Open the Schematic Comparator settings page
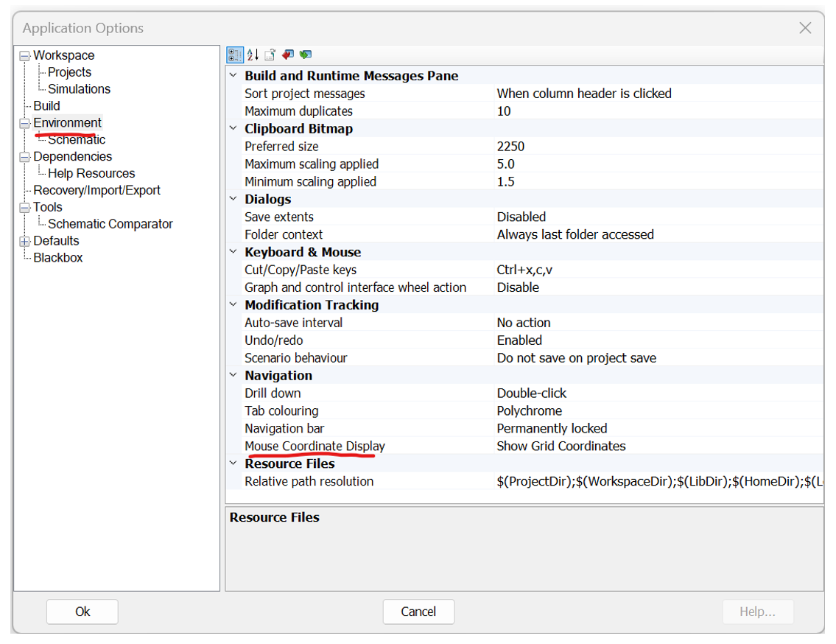The width and height of the screenshot is (836, 644). (x=110, y=224)
